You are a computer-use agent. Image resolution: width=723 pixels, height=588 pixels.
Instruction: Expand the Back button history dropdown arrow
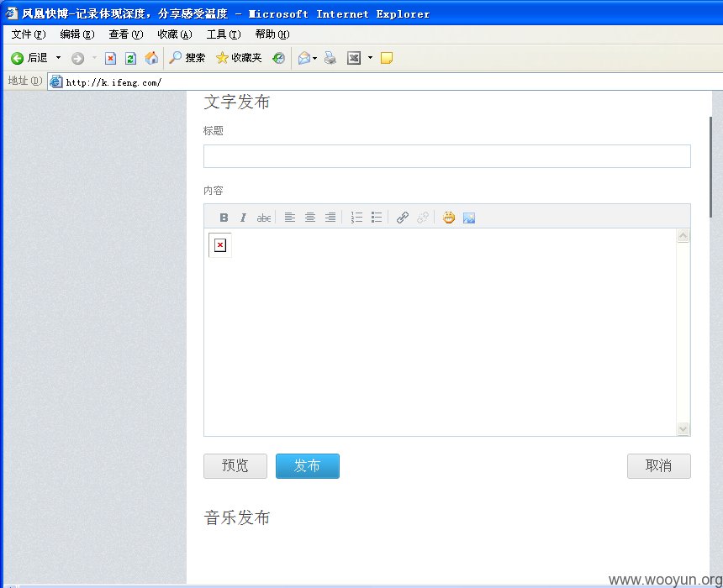click(x=58, y=58)
